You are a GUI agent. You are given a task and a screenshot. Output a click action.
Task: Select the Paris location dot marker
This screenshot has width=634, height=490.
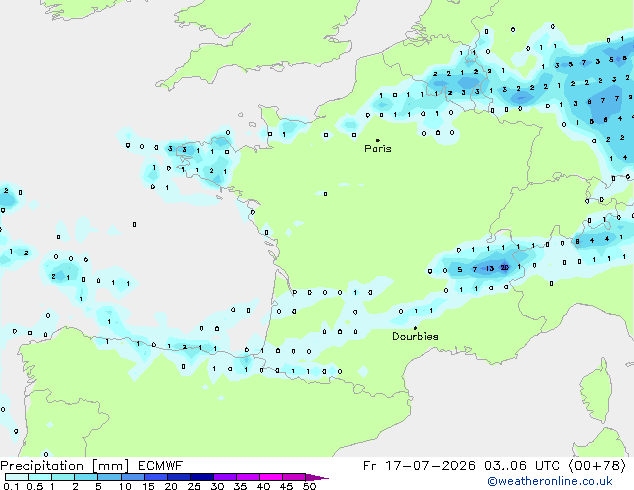[378, 140]
